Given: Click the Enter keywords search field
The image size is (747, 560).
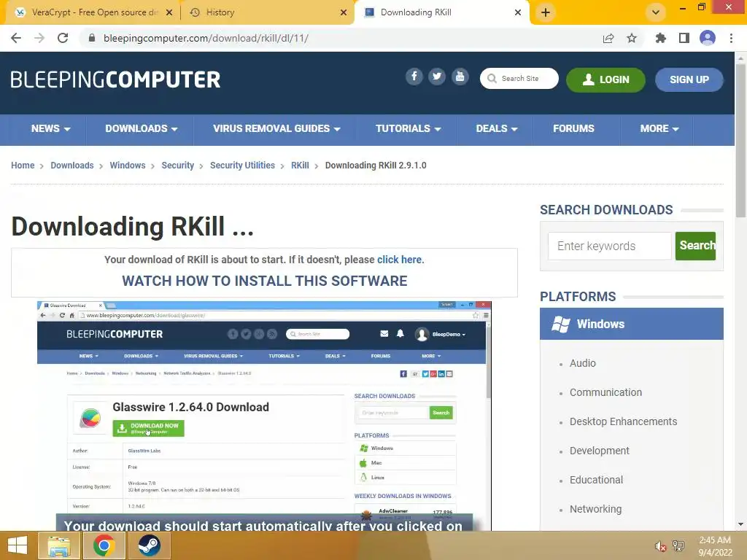Looking at the screenshot, I should (x=609, y=246).
